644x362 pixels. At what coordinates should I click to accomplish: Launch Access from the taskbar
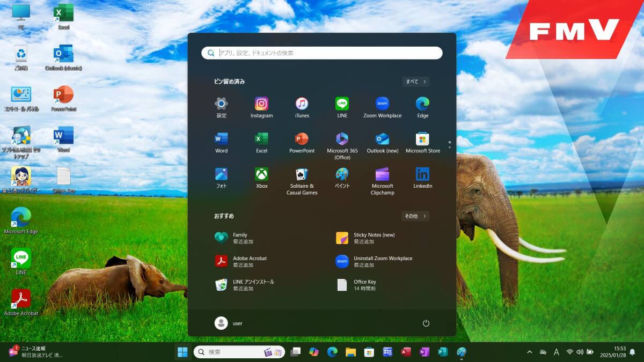[x=406, y=352]
